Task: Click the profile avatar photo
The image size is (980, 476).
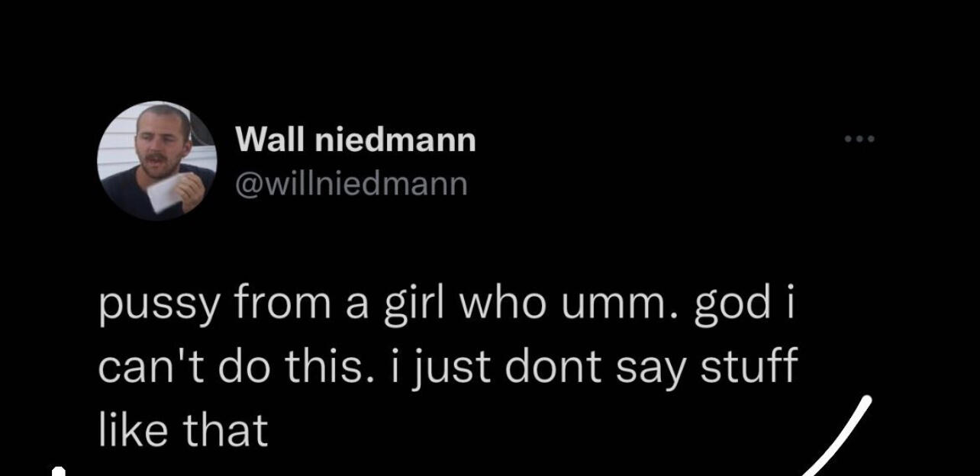Action: point(157,161)
